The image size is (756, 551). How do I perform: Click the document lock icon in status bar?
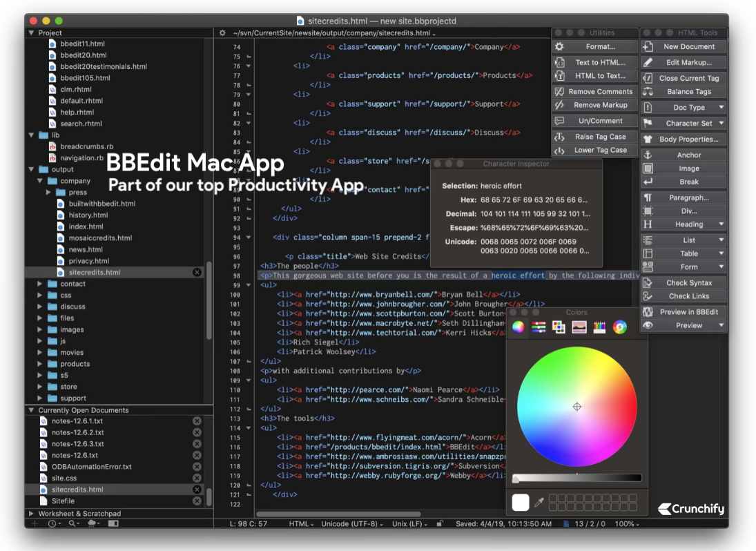tap(439, 523)
